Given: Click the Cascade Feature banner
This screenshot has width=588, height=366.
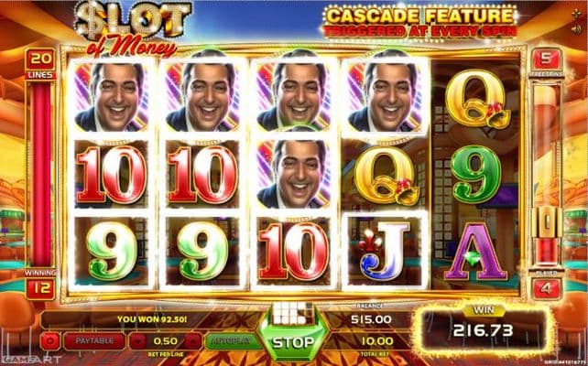Looking at the screenshot, I should click(x=419, y=23).
